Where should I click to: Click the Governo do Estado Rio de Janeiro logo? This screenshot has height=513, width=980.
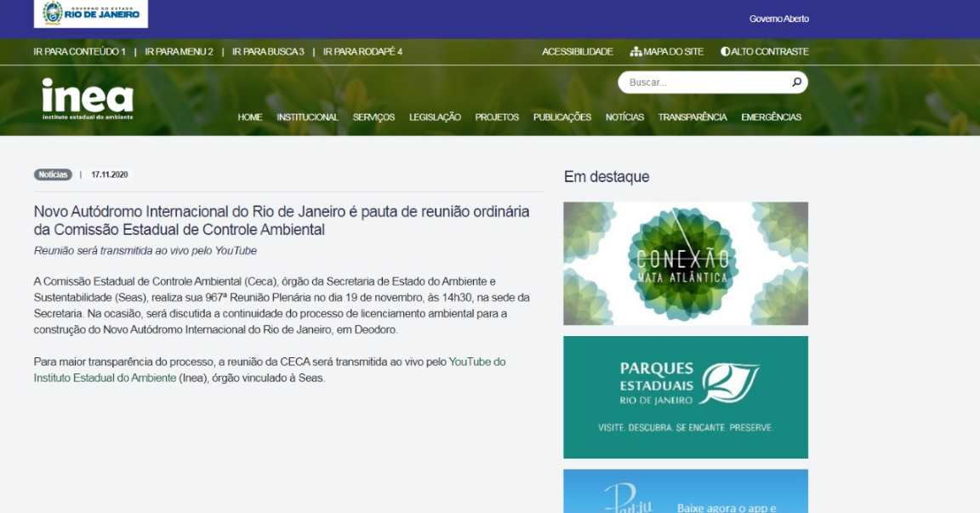click(91, 14)
